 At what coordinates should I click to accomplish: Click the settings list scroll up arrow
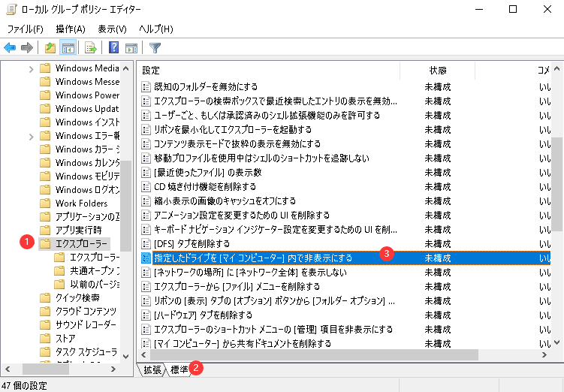point(556,68)
